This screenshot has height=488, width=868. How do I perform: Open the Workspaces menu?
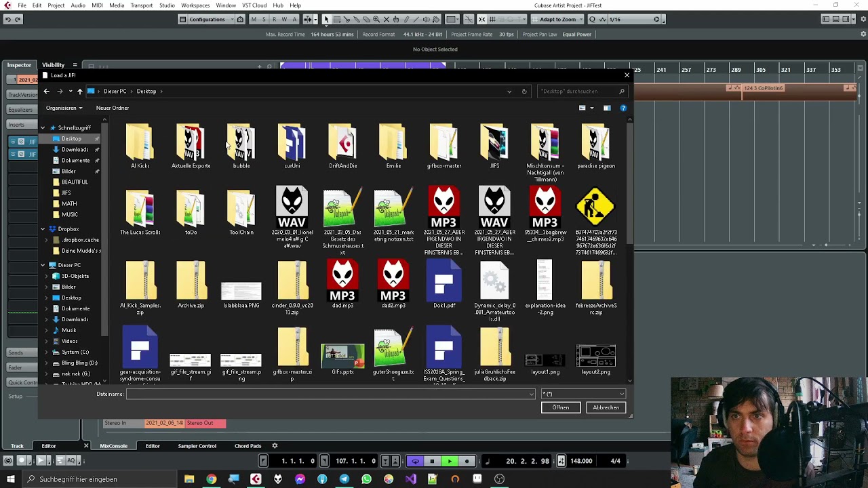[x=195, y=5]
